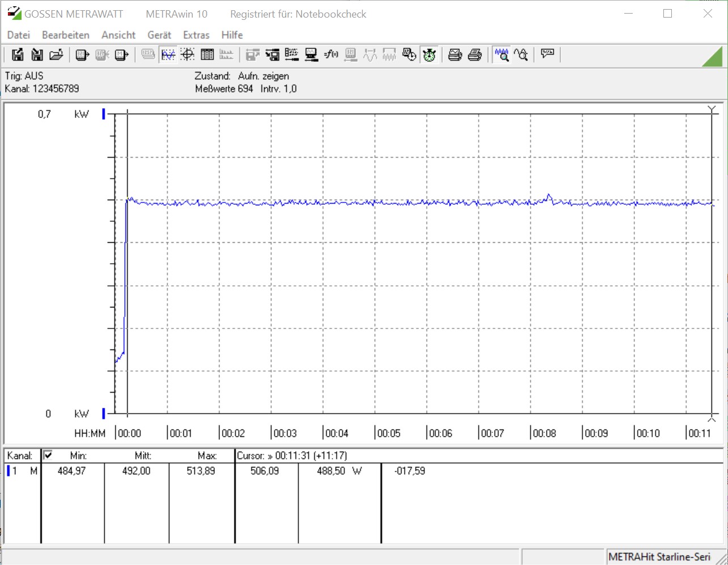Expand the Gerät menu

coord(159,35)
